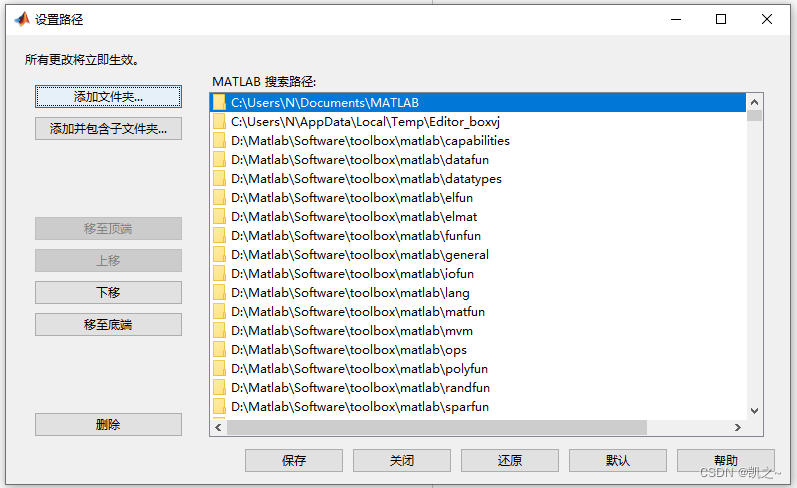
Task: Open help via 帮助 button
Action: pos(726,461)
